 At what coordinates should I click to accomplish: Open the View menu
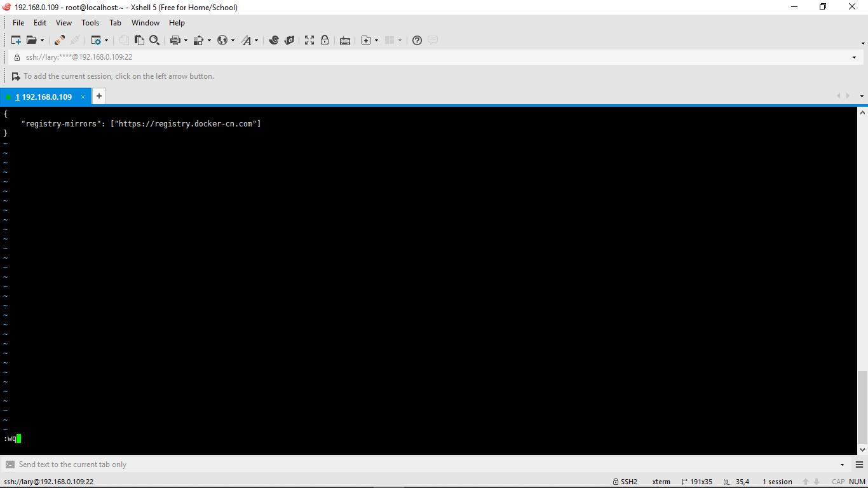[x=64, y=22]
